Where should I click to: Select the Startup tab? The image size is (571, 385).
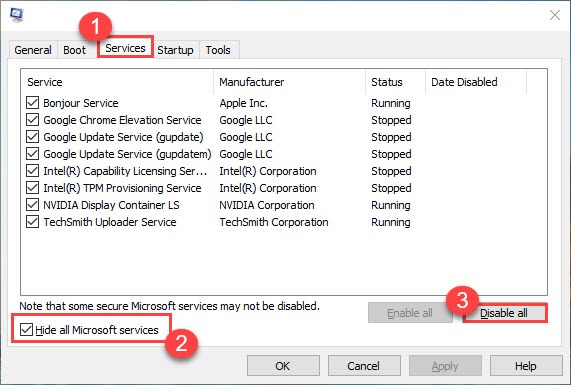pos(175,50)
